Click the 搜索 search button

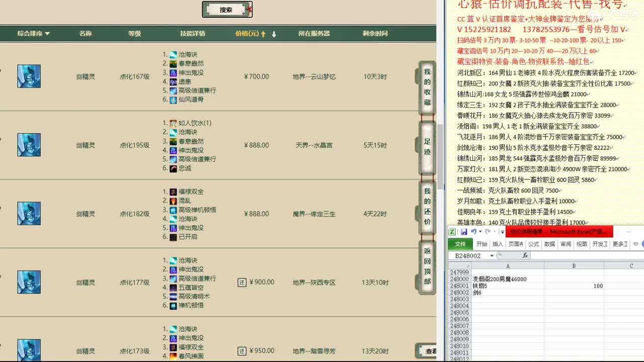(227, 10)
